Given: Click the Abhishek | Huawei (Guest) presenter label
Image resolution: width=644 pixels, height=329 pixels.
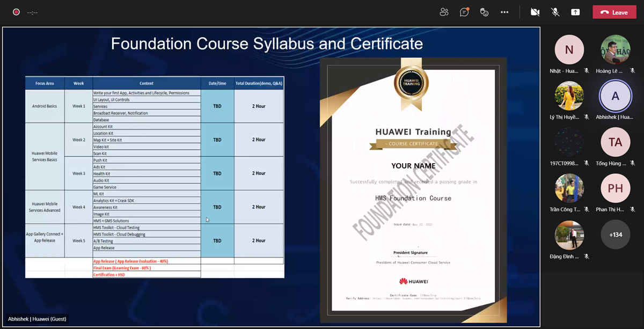Looking at the screenshot, I should tap(38, 319).
